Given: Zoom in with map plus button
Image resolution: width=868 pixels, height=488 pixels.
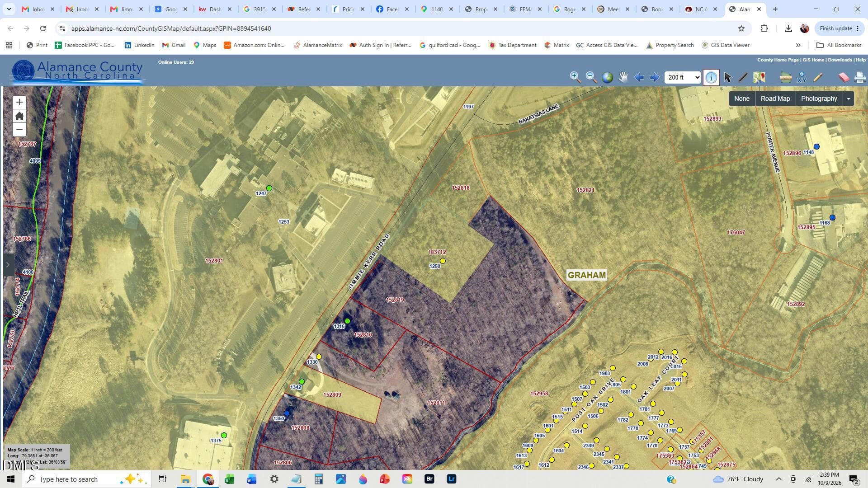Looking at the screenshot, I should pos(19,102).
